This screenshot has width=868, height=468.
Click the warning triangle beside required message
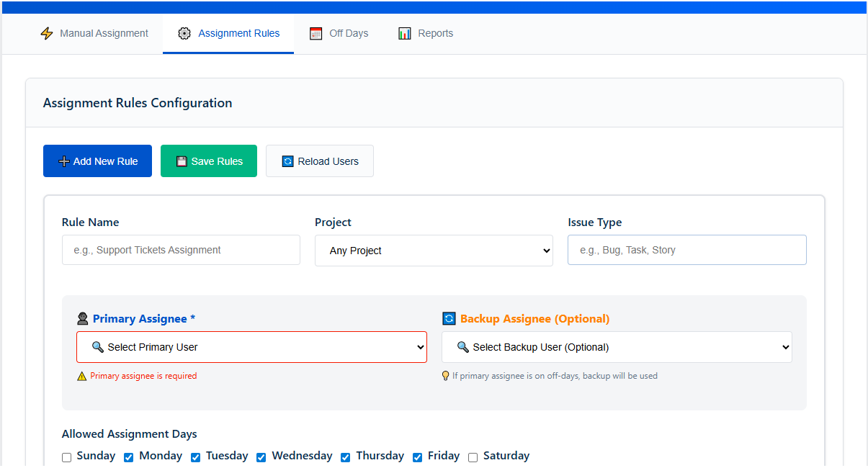(82, 375)
